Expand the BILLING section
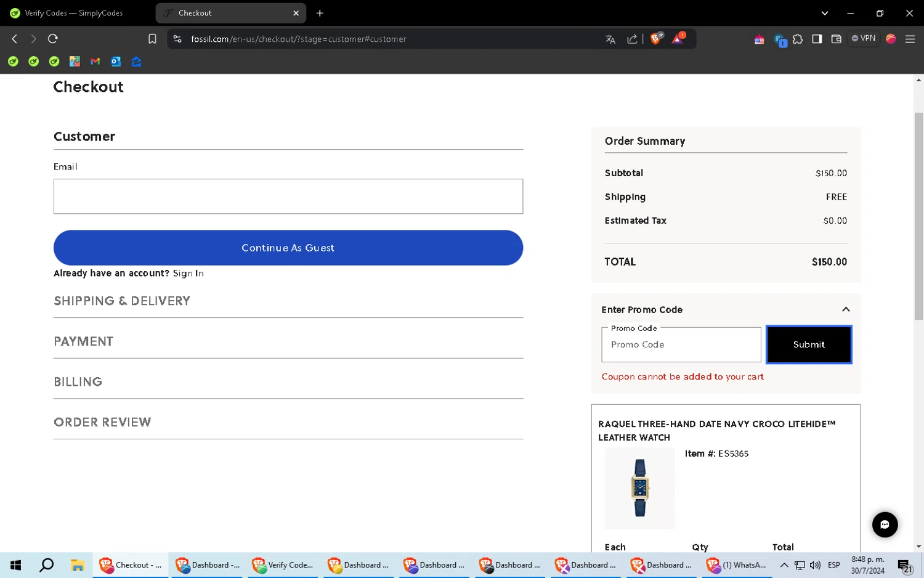 (288, 381)
